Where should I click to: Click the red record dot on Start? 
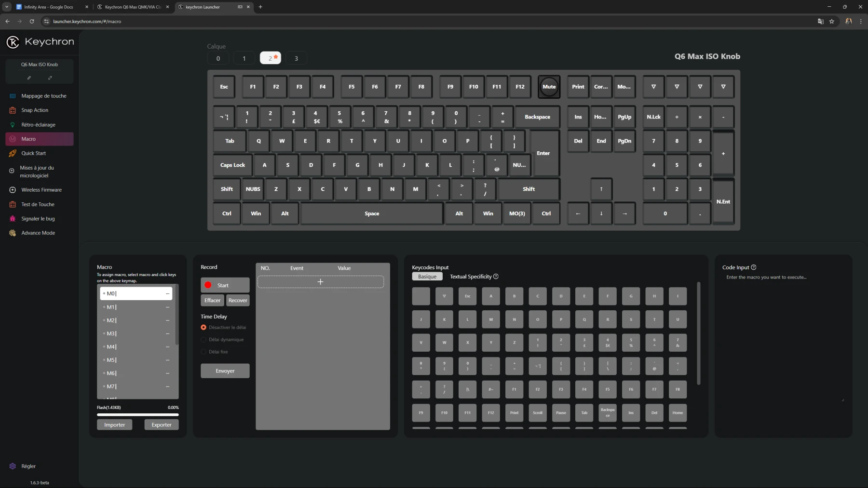(x=208, y=285)
